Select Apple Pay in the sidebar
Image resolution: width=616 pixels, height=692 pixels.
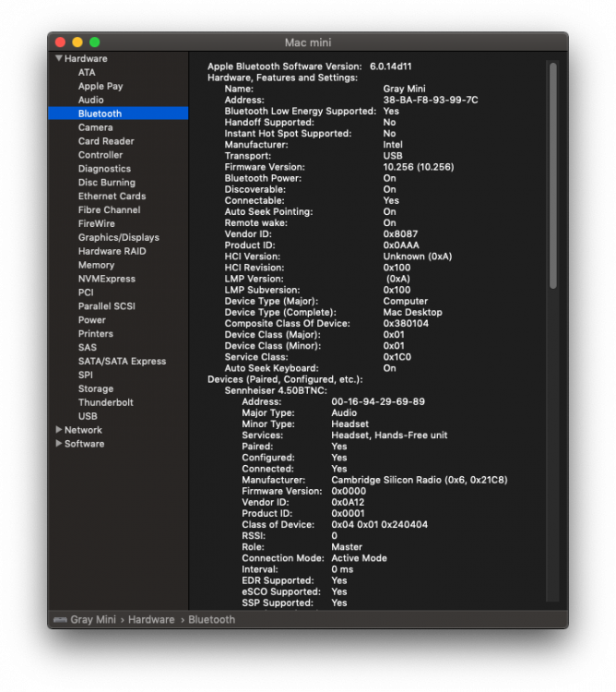point(101,86)
